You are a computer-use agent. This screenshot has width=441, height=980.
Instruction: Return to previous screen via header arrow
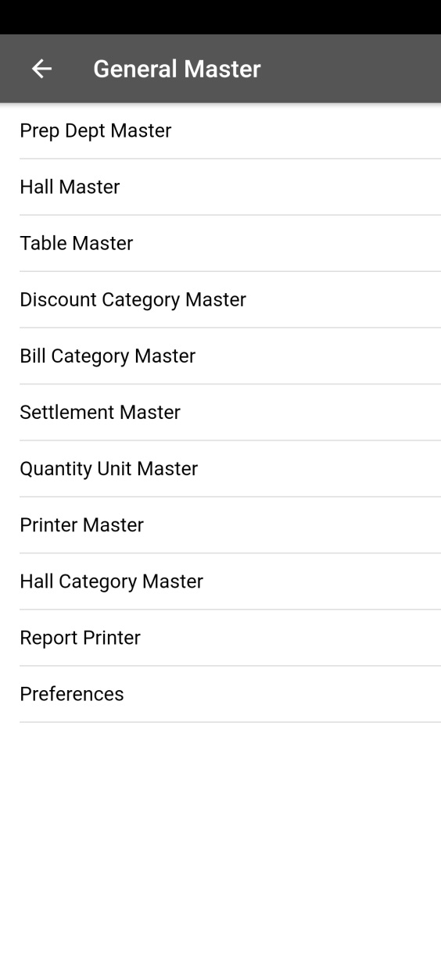[x=41, y=69]
